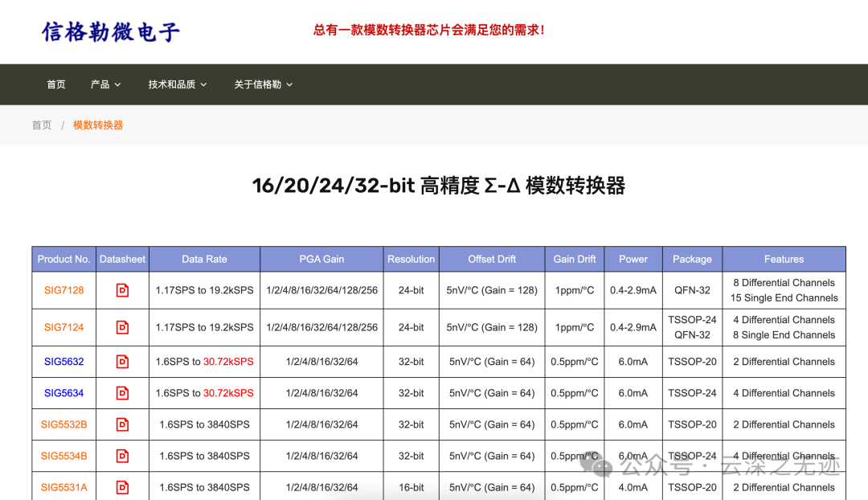868x500 pixels.
Task: Click the Offset Drift column header
Action: pyautogui.click(x=492, y=259)
